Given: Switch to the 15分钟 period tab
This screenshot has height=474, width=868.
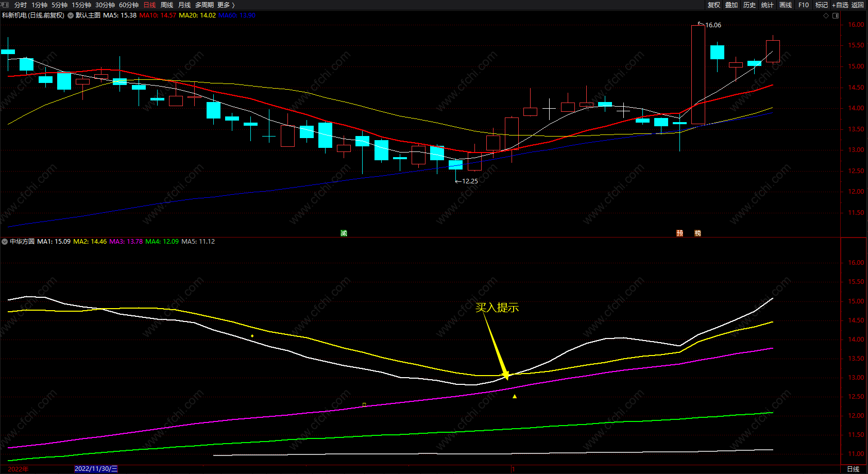Looking at the screenshot, I should click(x=81, y=5).
